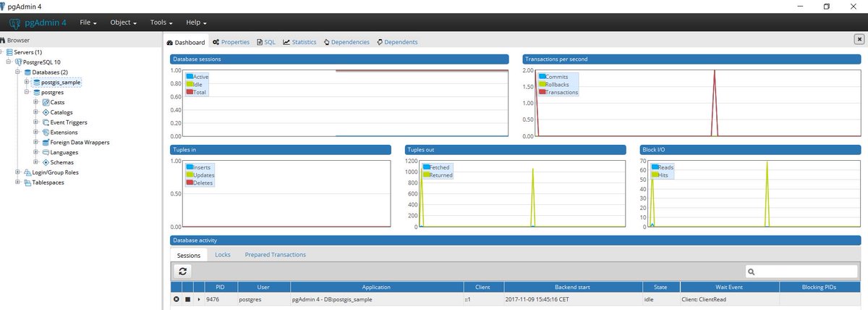This screenshot has height=310, width=868.
Task: Close the dashboard panel with X button
Action: tap(859, 40)
